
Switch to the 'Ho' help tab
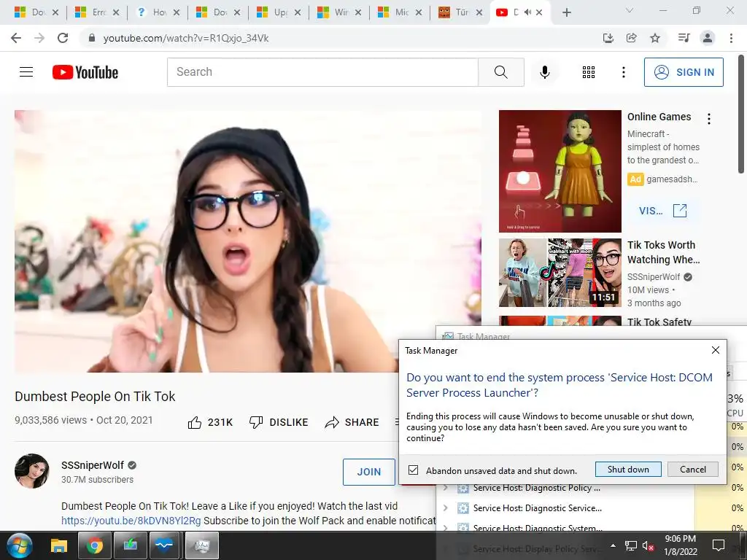coord(153,12)
